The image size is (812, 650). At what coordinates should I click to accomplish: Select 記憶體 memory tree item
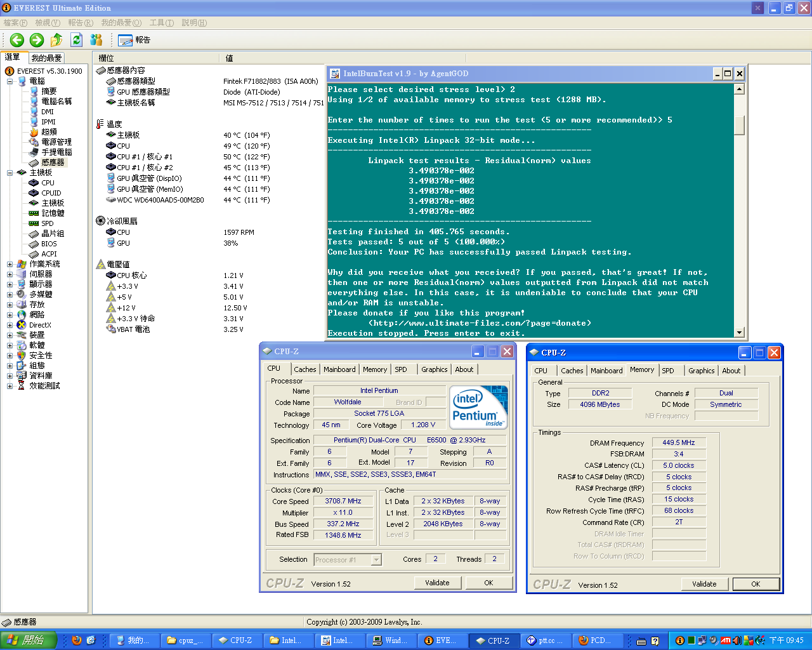point(53,213)
